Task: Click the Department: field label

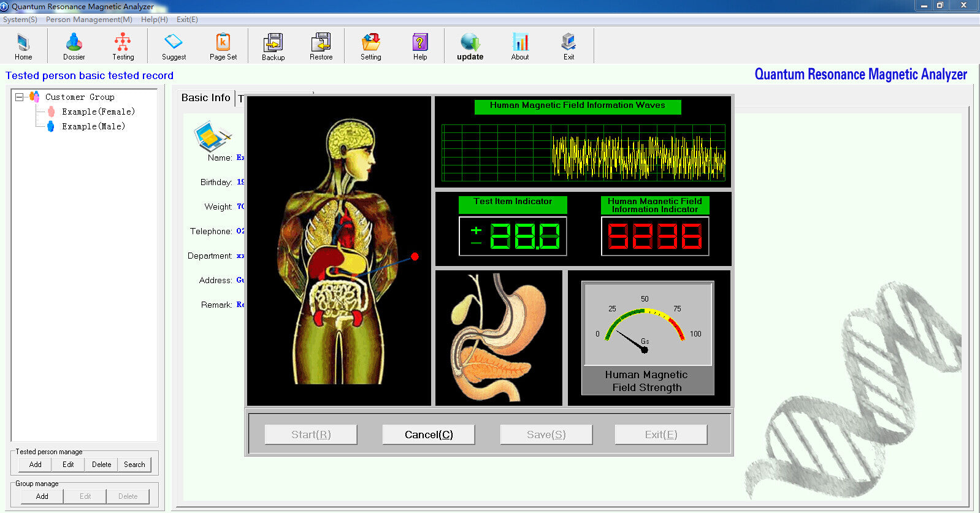Action: (x=210, y=256)
